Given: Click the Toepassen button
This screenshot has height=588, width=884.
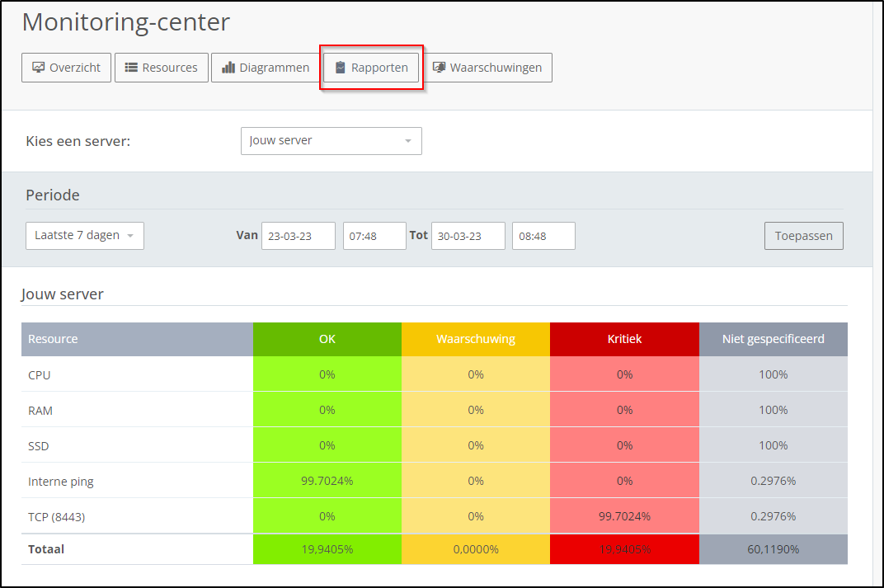Looking at the screenshot, I should (803, 235).
